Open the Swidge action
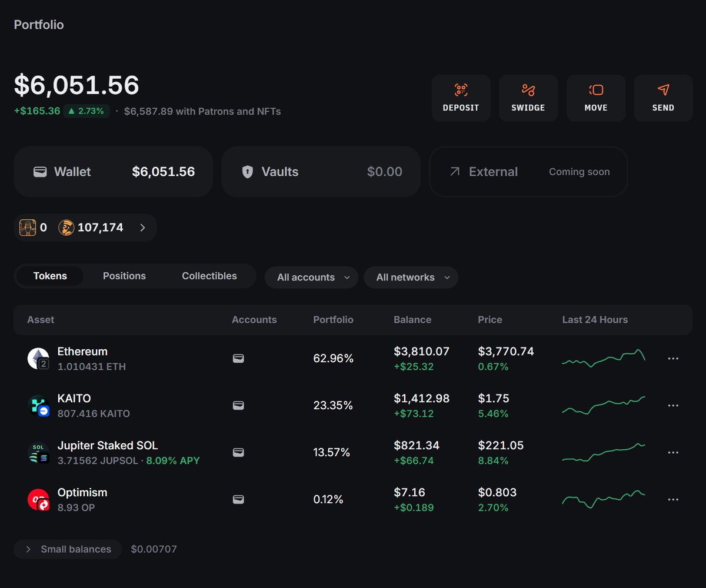 [528, 98]
